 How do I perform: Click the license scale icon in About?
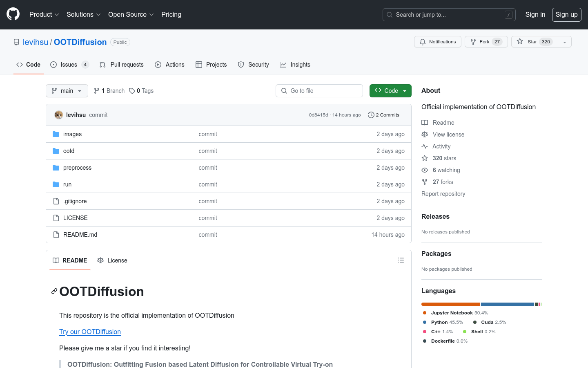[x=425, y=135]
